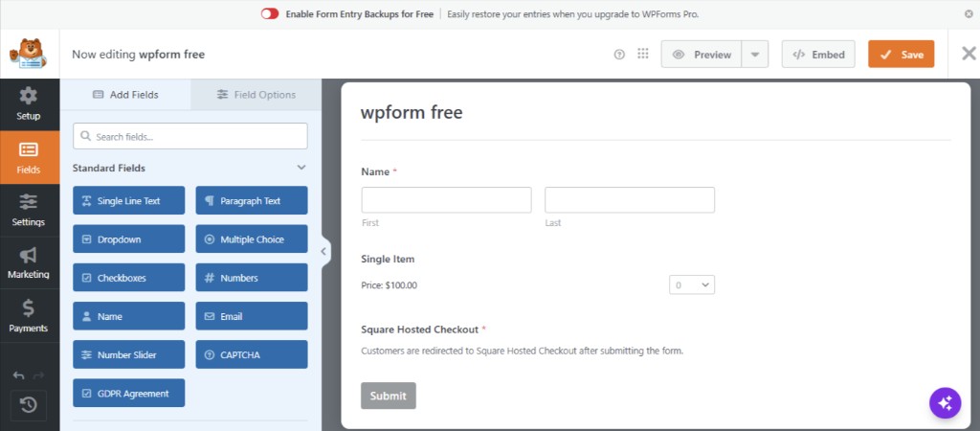Add a CAPTCHA field
The height and width of the screenshot is (431, 980).
[x=252, y=354]
